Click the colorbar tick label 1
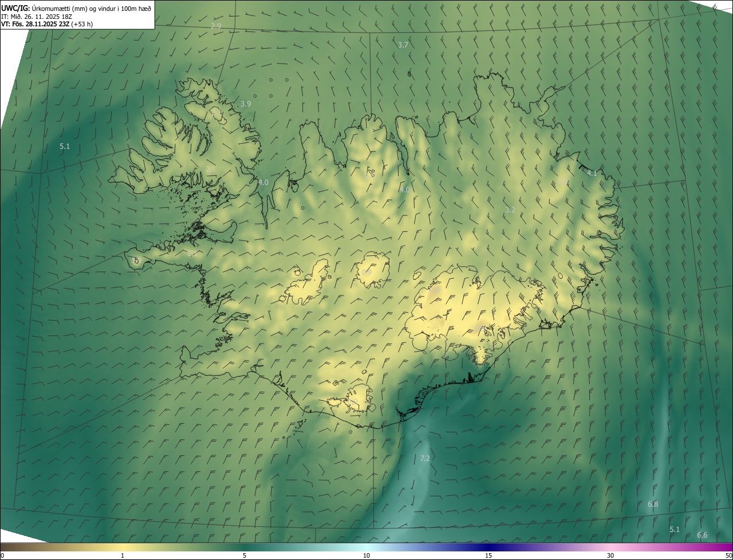The width and height of the screenshot is (733, 560). click(x=123, y=555)
